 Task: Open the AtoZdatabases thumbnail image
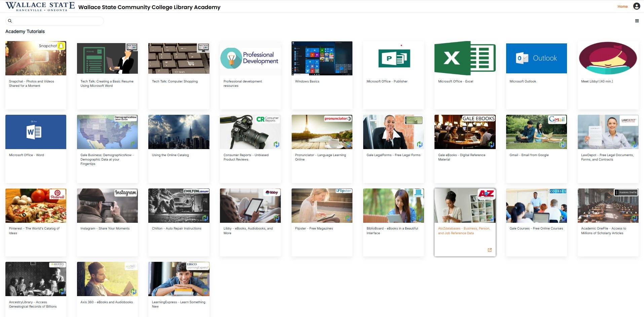click(x=465, y=206)
